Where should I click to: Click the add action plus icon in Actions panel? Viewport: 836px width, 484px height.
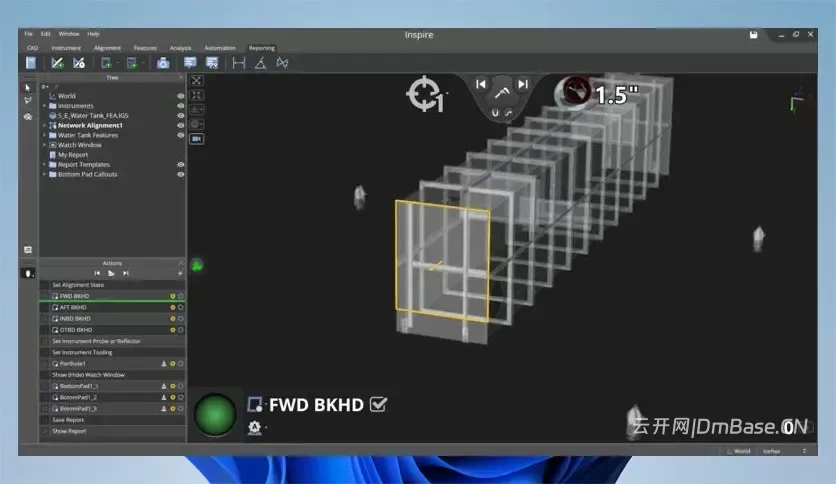pos(180,273)
